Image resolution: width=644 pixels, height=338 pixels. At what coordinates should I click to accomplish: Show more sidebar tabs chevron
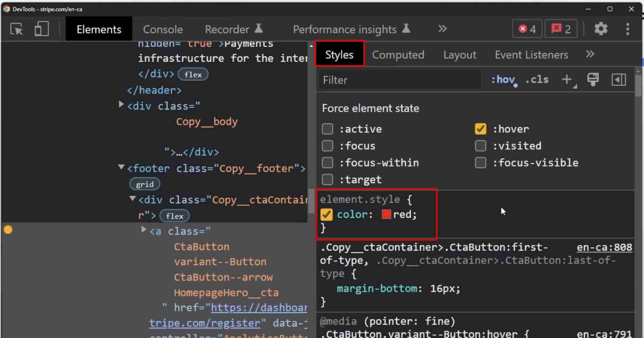(x=590, y=54)
